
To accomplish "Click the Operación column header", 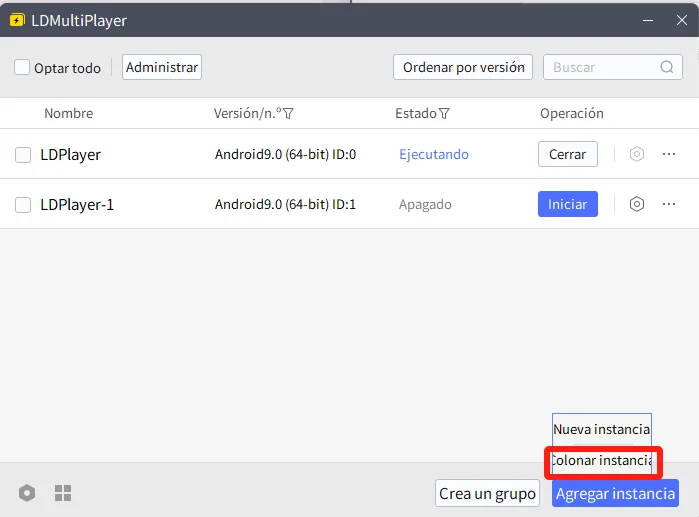I will [x=572, y=114].
